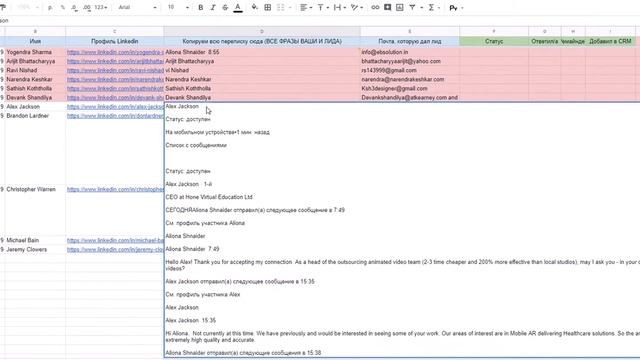Screen dimensions: 640x360
Task: Select email cell bhattacharyyaarijit@yahoo.com
Action: (410, 61)
